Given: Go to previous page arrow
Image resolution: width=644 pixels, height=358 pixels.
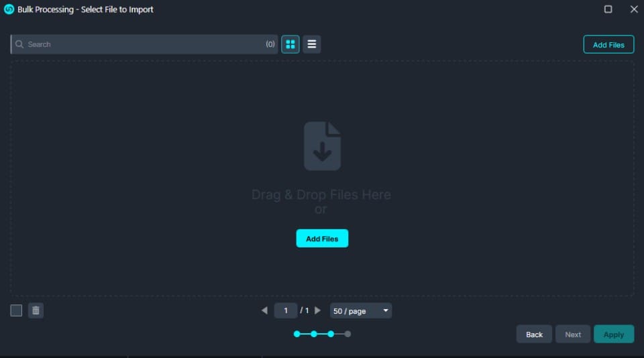Looking at the screenshot, I should click(264, 310).
